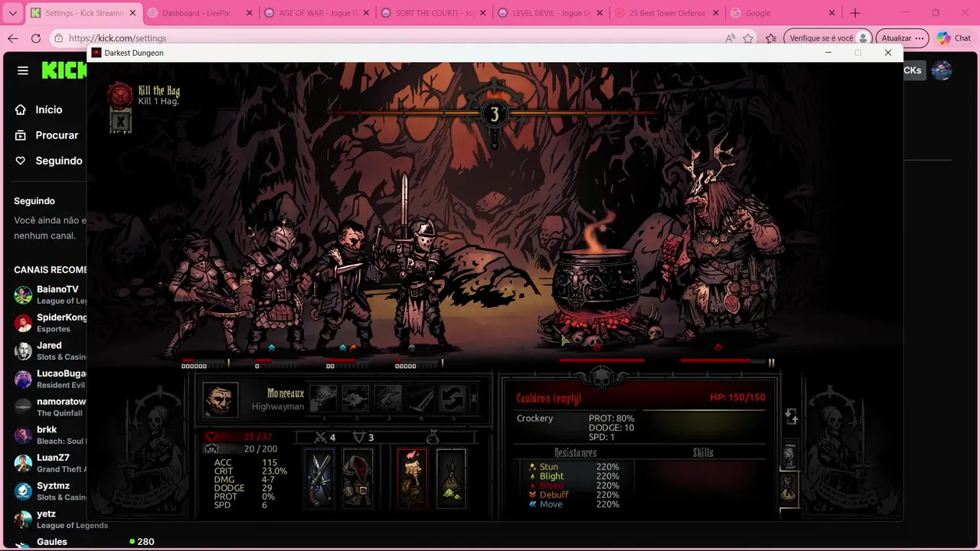This screenshot has height=551, width=980.
Task: Switch to Google browser tab
Action: click(782, 13)
